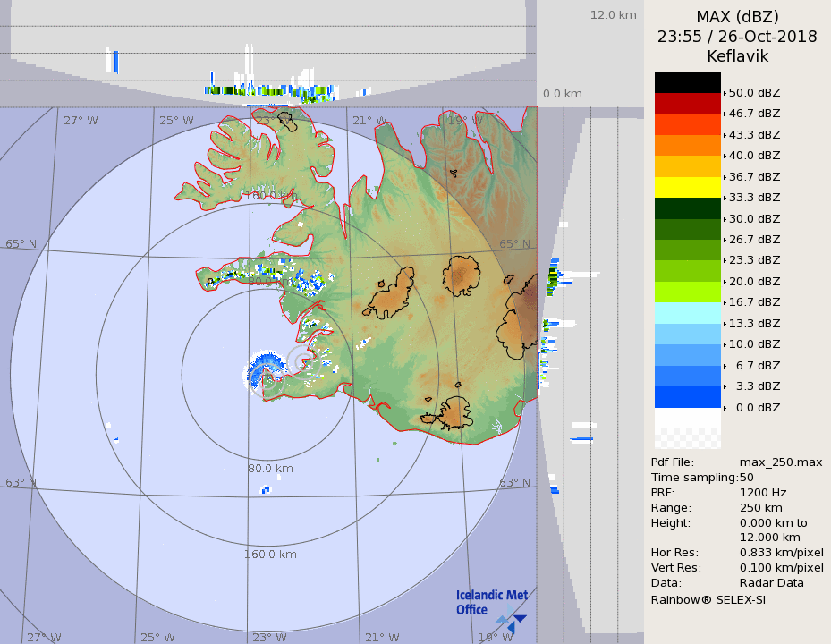This screenshot has width=831, height=644.
Task: Click the orange 40.0 dBZ legend swatch
Action: [x=687, y=145]
